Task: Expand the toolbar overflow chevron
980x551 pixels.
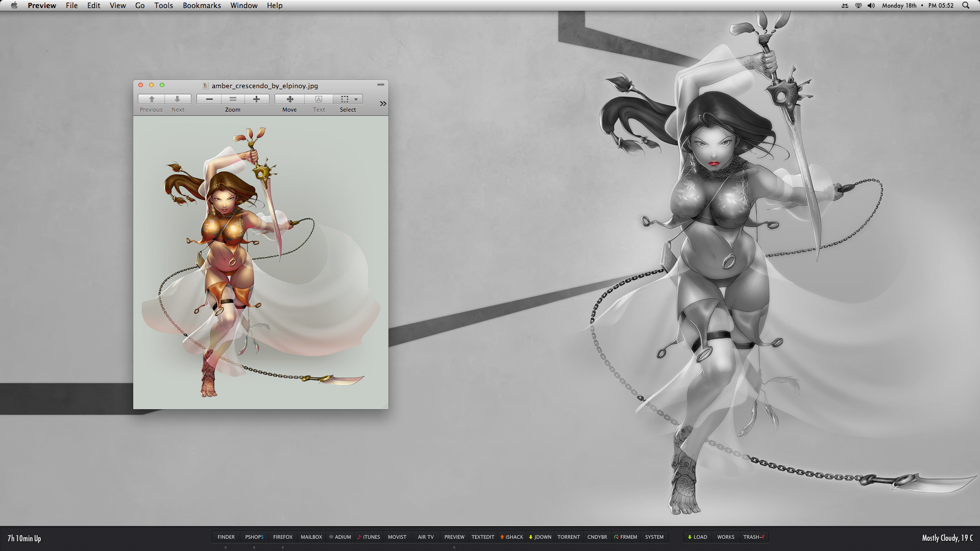Action: (383, 104)
